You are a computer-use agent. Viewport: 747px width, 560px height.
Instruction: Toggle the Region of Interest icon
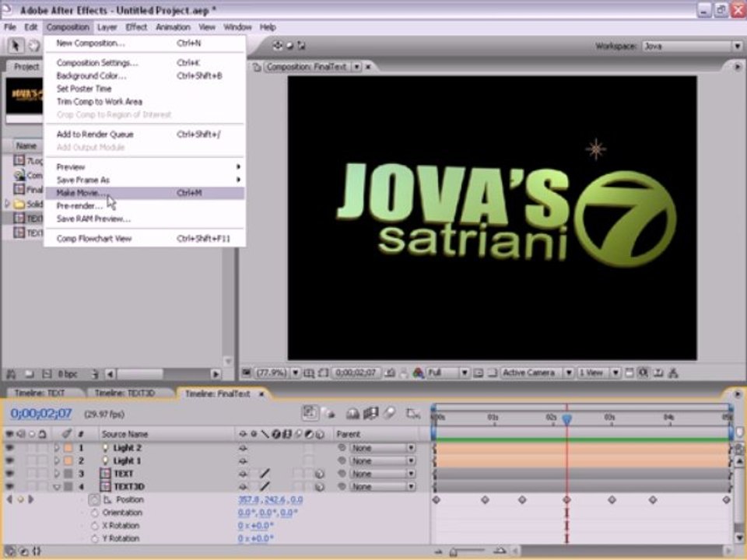[x=479, y=373]
